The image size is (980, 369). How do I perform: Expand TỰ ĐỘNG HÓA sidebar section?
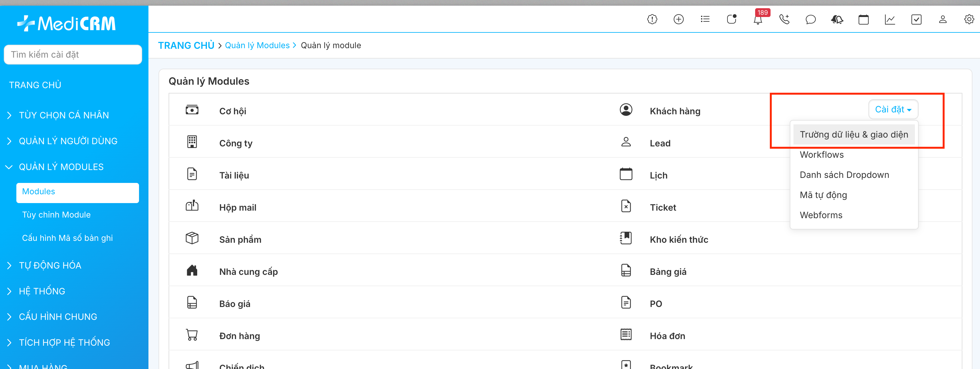(x=50, y=265)
